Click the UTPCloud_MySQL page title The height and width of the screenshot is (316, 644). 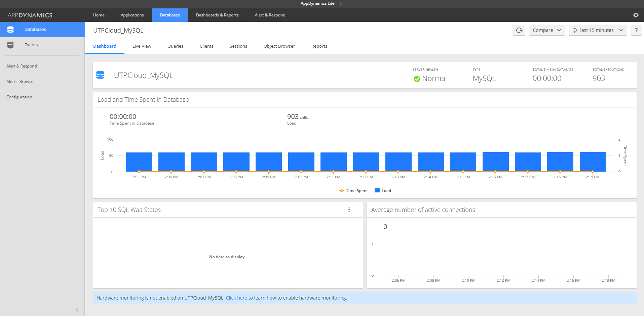(x=118, y=31)
